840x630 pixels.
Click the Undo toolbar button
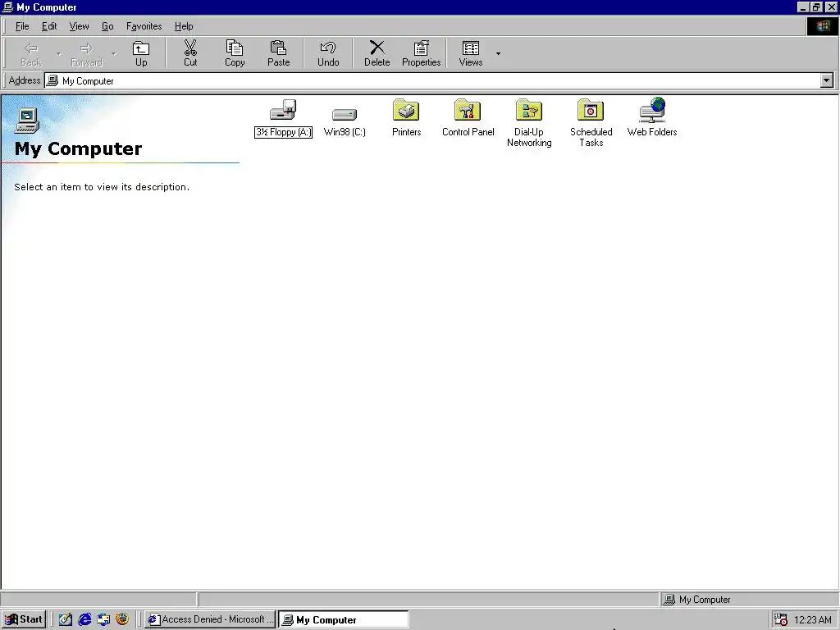pyautogui.click(x=328, y=53)
